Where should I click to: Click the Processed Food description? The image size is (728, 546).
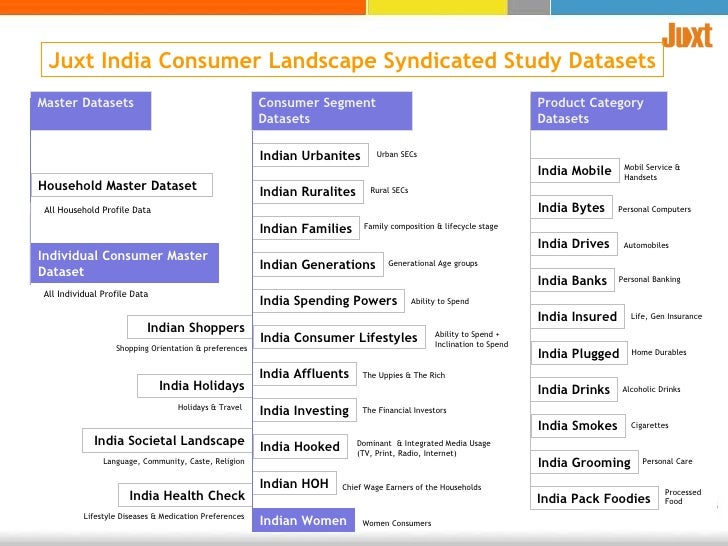pyautogui.click(x=682, y=496)
